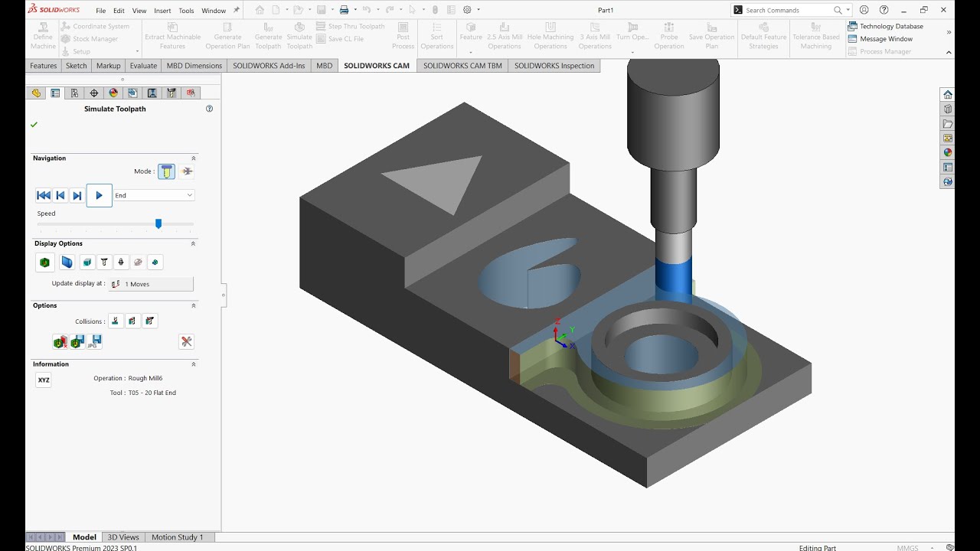Click the Update display at 1 Moves field

(x=151, y=284)
